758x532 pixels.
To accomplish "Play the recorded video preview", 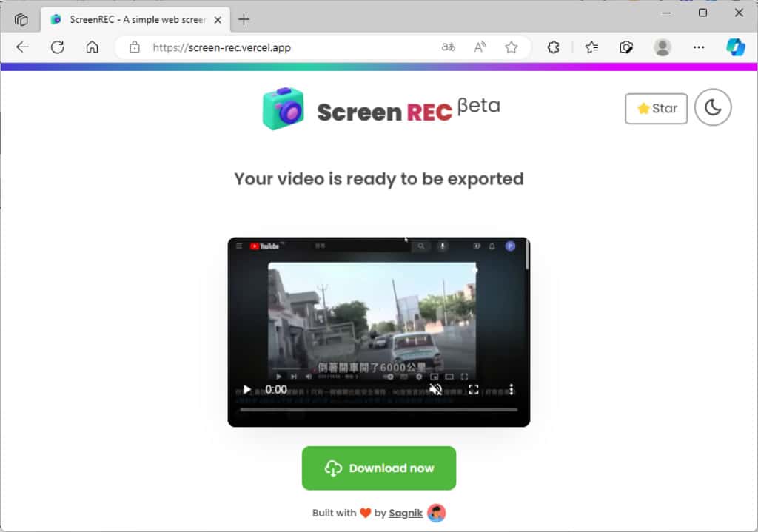I will (x=247, y=389).
